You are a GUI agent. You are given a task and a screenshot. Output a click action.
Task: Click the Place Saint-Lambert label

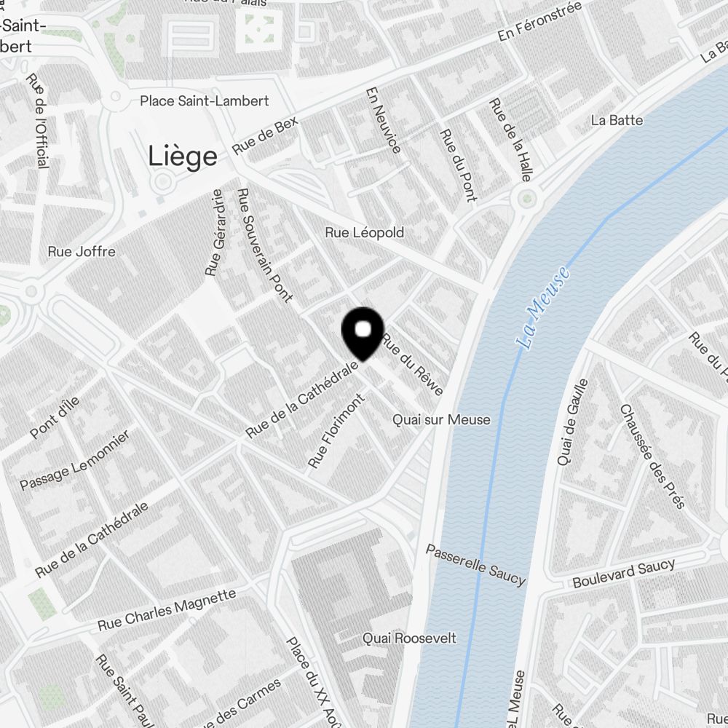[205, 100]
